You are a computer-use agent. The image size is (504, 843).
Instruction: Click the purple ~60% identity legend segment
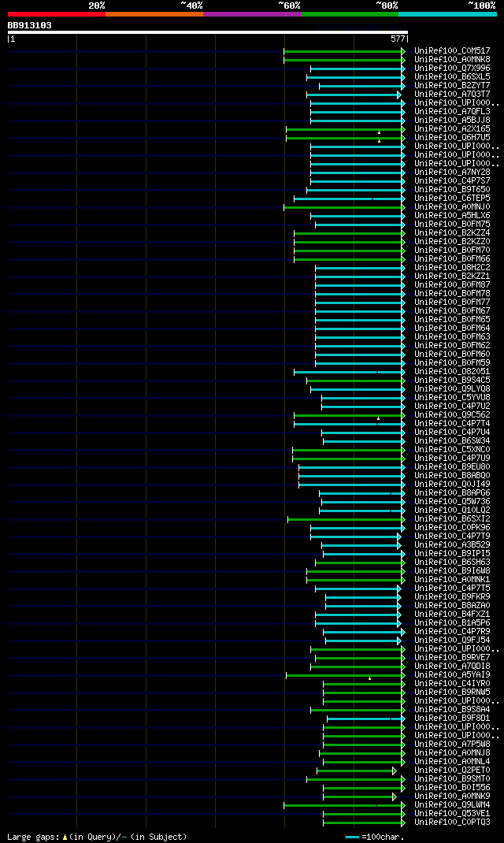tap(252, 14)
